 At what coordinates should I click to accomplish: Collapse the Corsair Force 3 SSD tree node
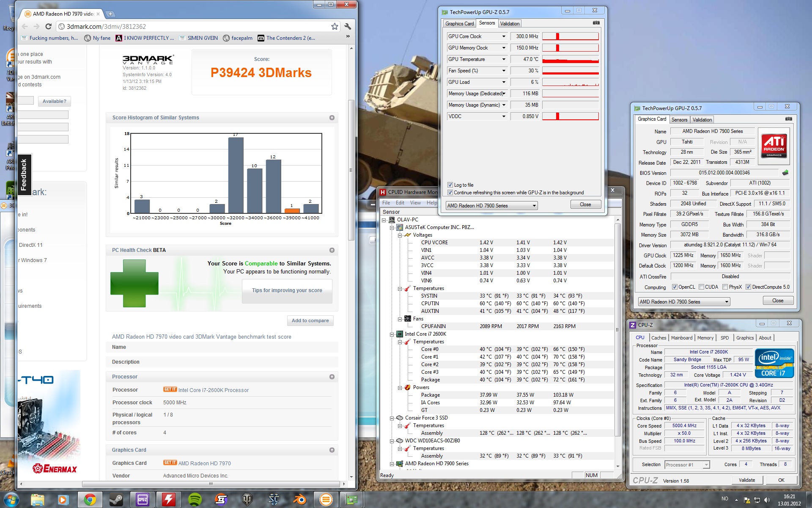click(x=392, y=418)
